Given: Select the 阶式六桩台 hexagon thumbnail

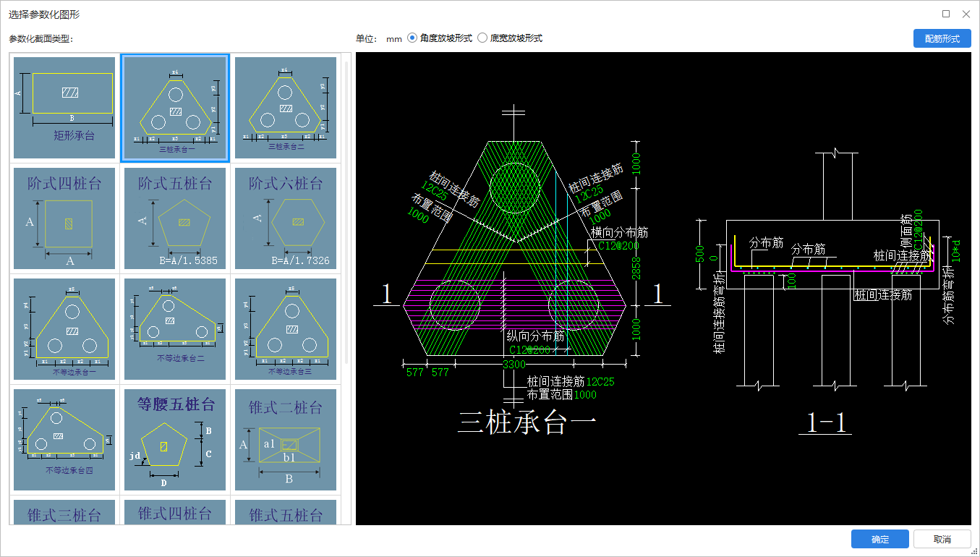Looking at the screenshot, I should [286, 218].
